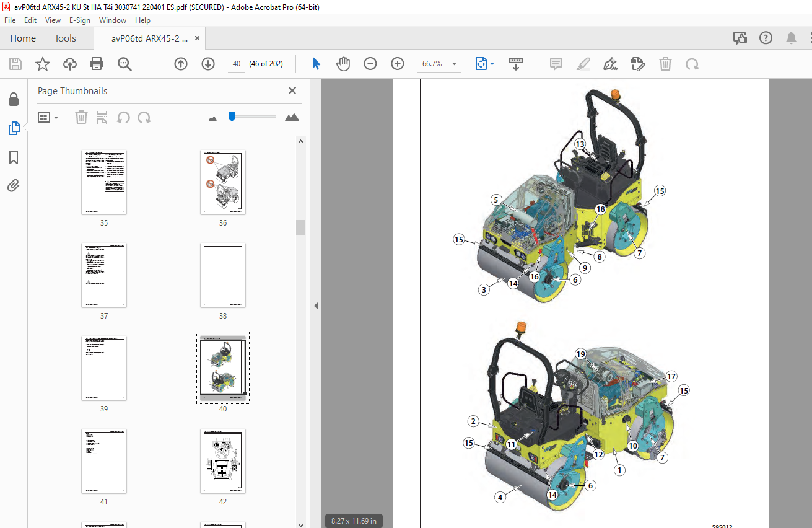The height and width of the screenshot is (528, 812).
Task: Select page 38 thumbnail
Action: [x=223, y=275]
